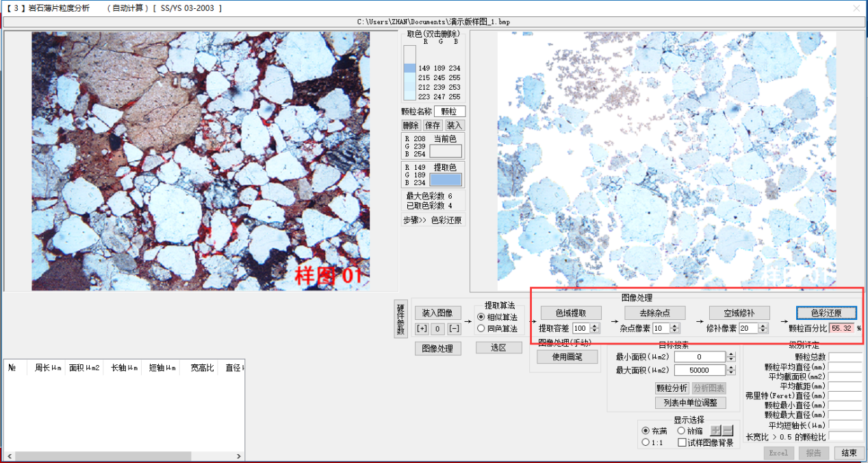Click the [-] zoom out button
868x463 pixels.
coord(454,329)
